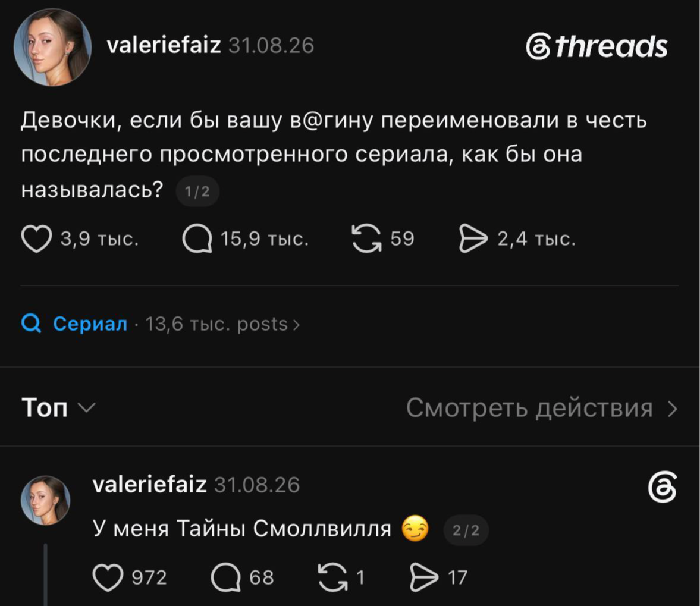Repost the main post showing 59 reposts
Image resolution: width=700 pixels, height=606 pixels.
(366, 238)
